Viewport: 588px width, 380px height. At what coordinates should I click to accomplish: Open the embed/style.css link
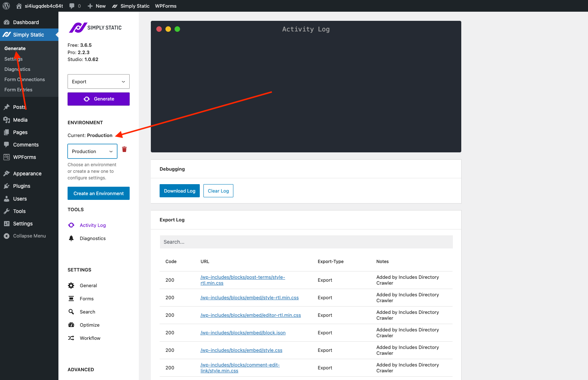241,350
